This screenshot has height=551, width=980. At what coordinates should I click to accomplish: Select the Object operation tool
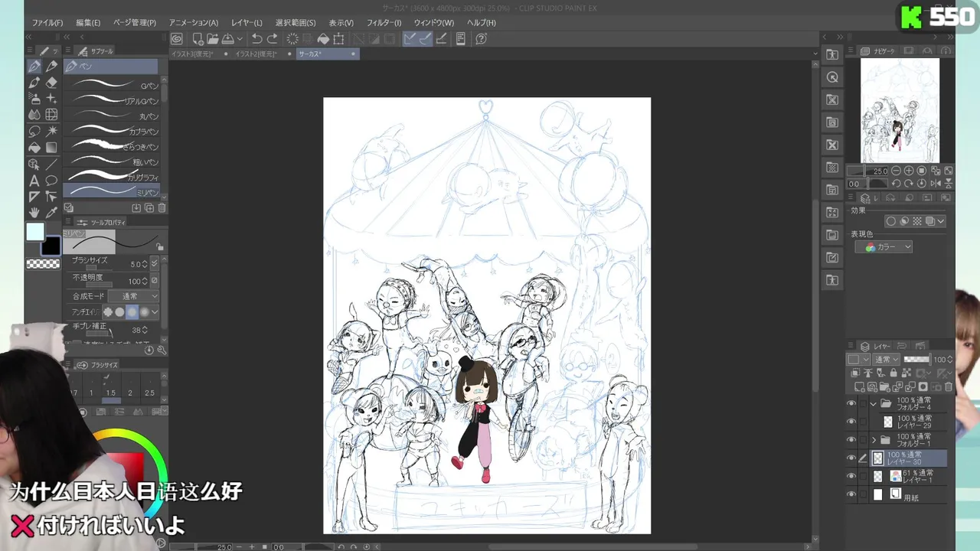(x=34, y=164)
